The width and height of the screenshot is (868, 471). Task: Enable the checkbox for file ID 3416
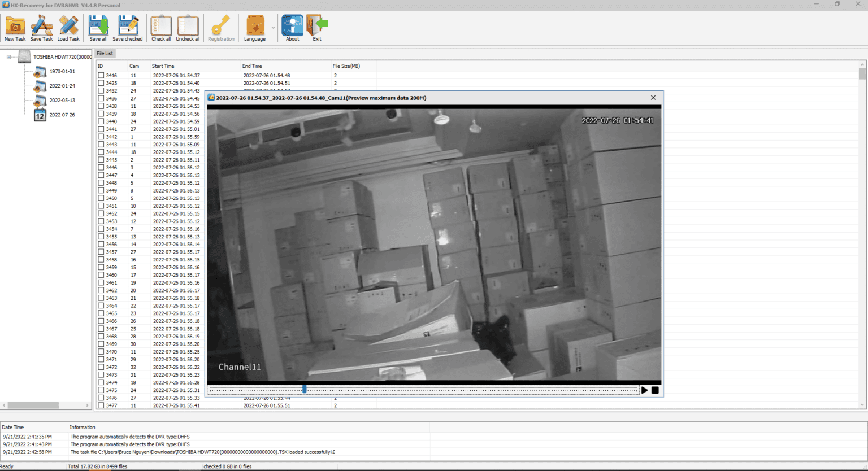(99, 75)
